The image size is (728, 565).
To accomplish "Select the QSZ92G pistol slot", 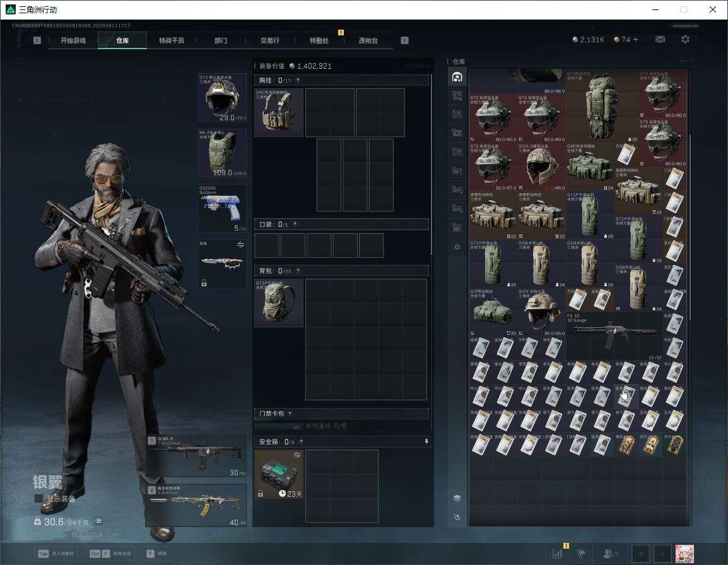I will (x=223, y=208).
